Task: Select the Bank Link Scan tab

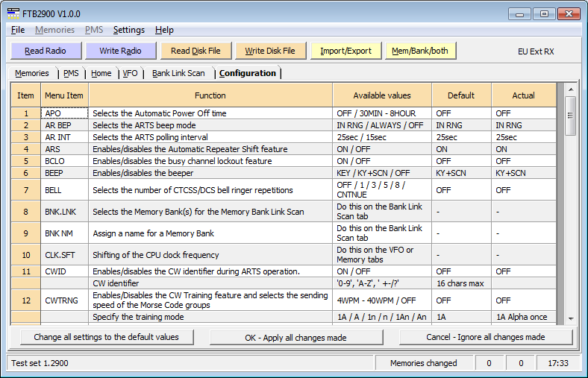Action: coord(178,73)
